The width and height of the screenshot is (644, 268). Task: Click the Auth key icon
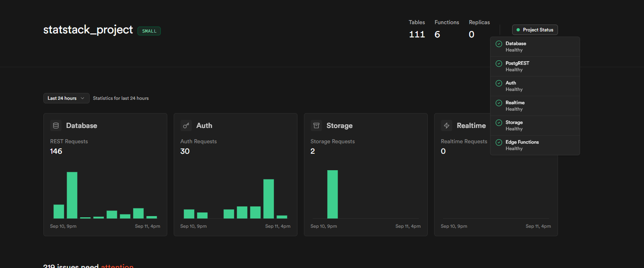point(186,126)
